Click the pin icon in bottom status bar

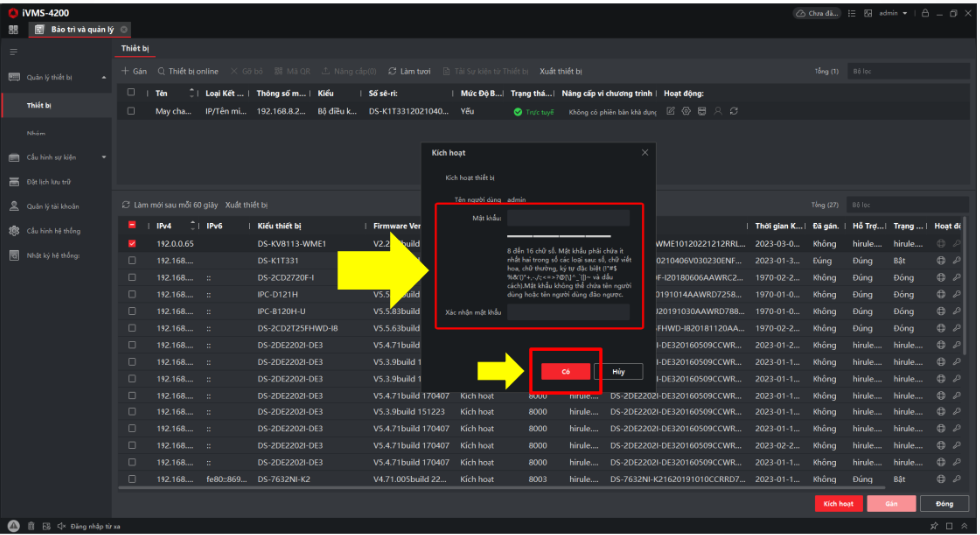pyautogui.click(x=934, y=525)
